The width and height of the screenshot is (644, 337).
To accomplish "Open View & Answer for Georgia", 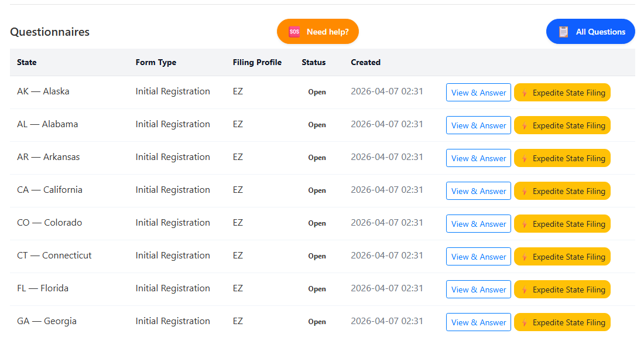I will point(478,322).
